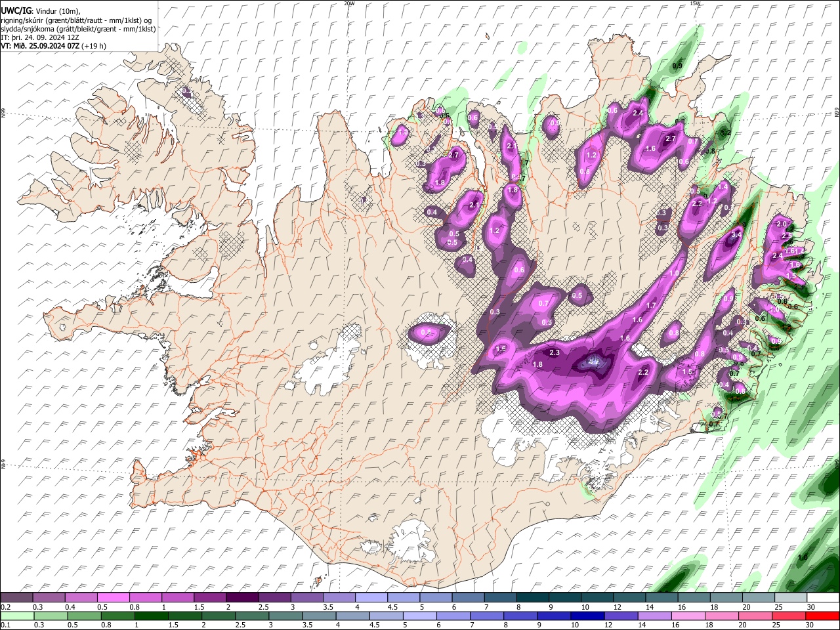Select the light pink bottom-row swatch at 16

[x=687, y=616]
